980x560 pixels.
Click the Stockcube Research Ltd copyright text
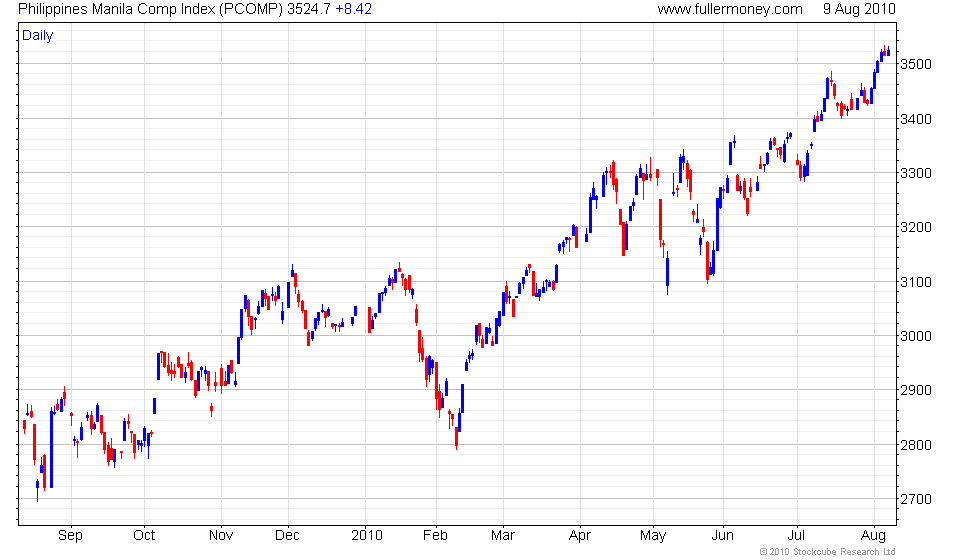(828, 552)
